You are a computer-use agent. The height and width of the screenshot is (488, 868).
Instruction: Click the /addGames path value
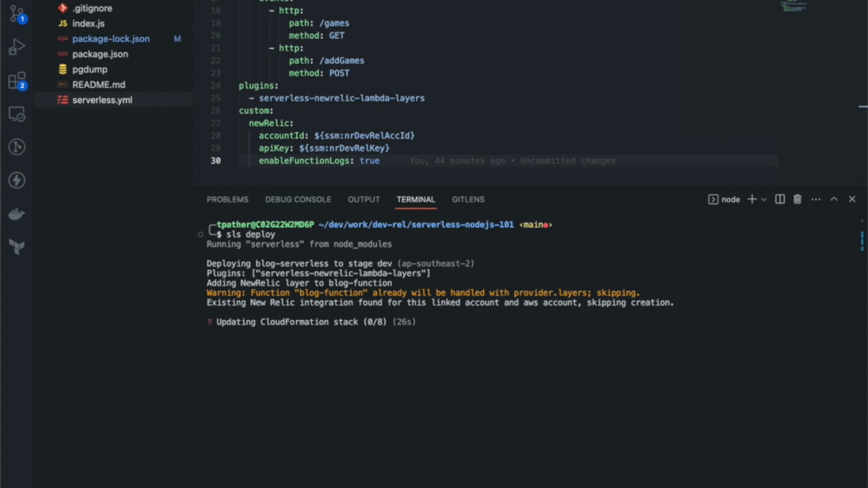(x=342, y=61)
